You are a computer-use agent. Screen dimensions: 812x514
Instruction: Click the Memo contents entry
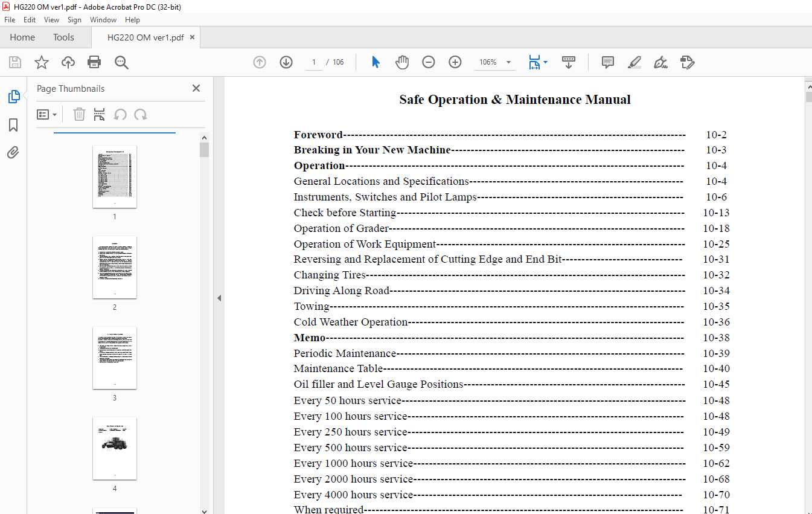click(310, 338)
